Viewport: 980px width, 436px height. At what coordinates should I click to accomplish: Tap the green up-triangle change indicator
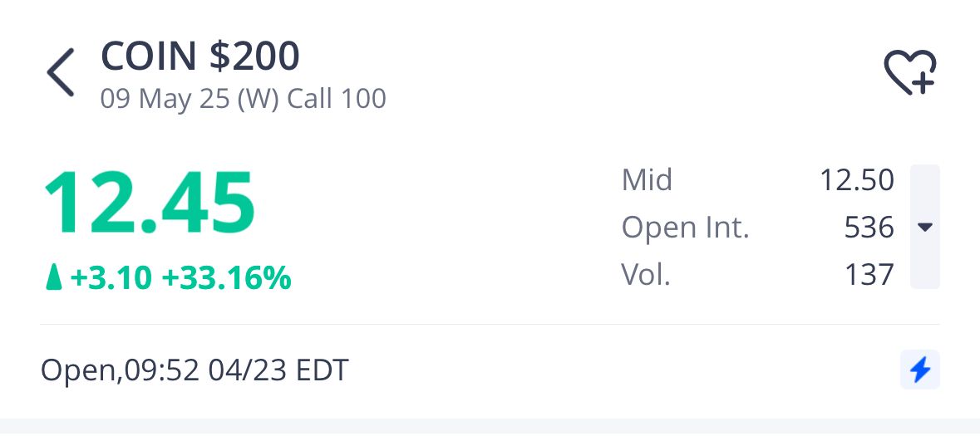pos(54,277)
